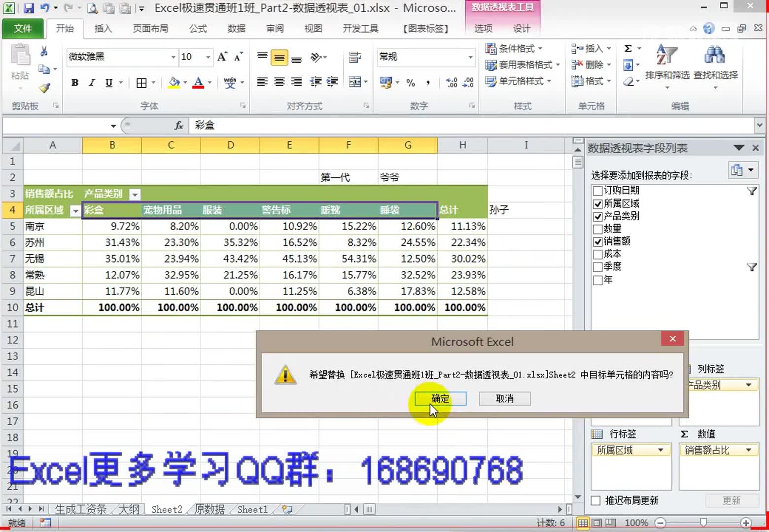
Task: Expand the 所属区域 row label filter dropdown
Action: pyautogui.click(x=75, y=211)
